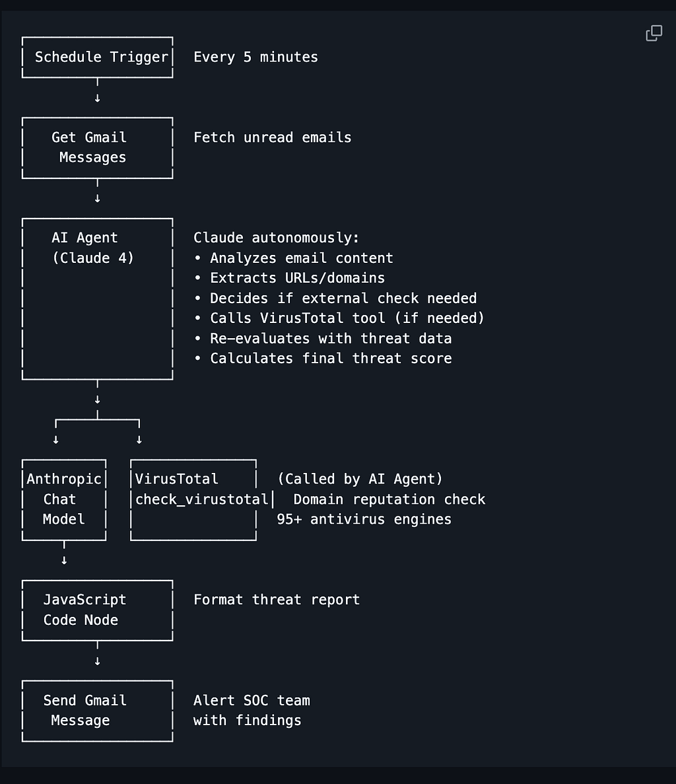Select the AI Agent (Claude 4) box
The width and height of the screenshot is (676, 784).
click(98, 299)
